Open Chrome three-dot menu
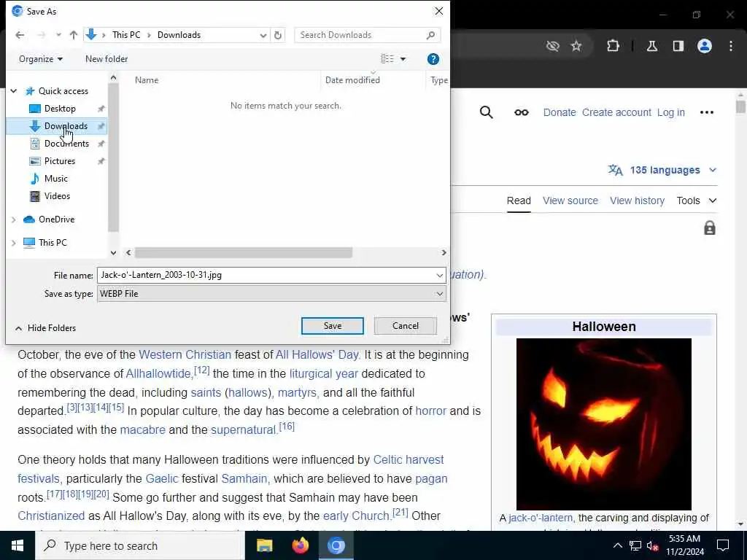Image resolution: width=747 pixels, height=560 pixels. click(731, 46)
